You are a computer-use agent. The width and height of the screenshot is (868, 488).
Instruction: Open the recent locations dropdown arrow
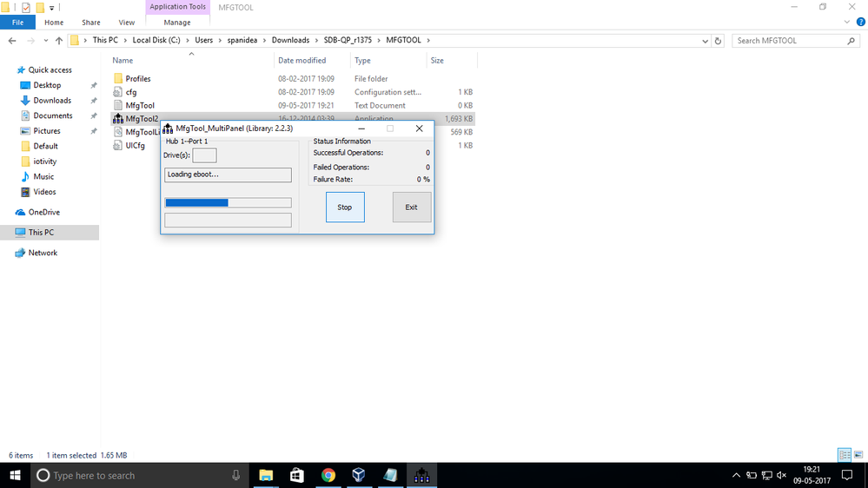(x=45, y=41)
